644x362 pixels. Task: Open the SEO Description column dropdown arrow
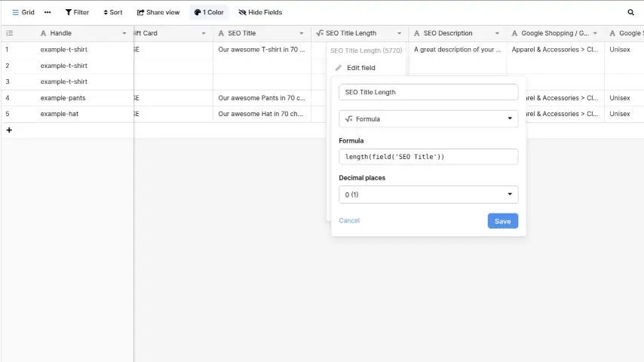[497, 33]
